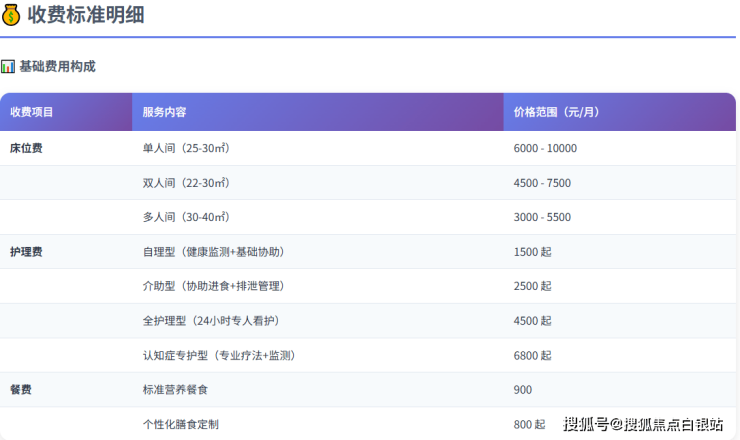This screenshot has height=440, width=740.
Task: Click the 服务内容 column header
Action: click(164, 112)
